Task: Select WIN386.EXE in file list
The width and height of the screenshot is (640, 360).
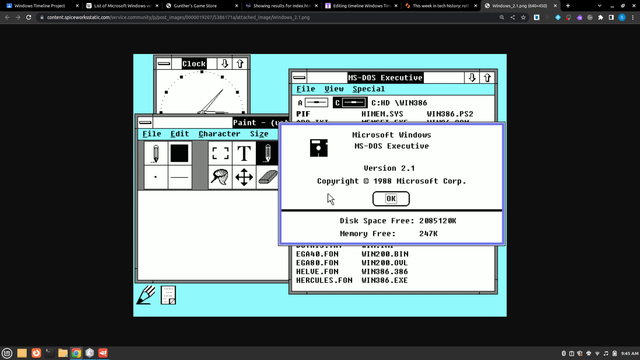Action: pos(385,280)
